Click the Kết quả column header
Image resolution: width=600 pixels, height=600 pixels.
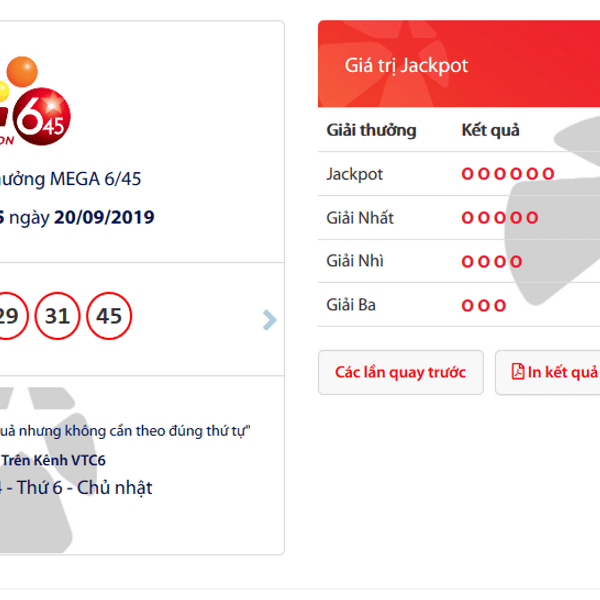491,130
